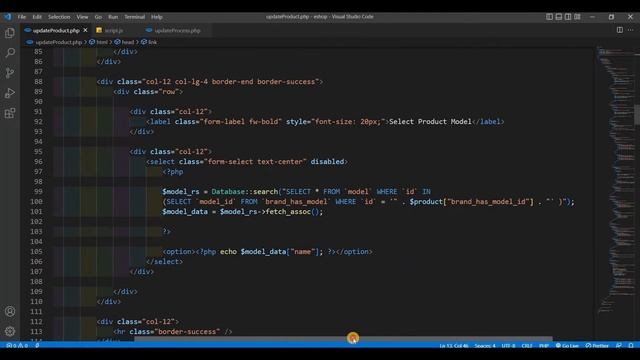Click line number 105 in gutter
Screen dimensions: 640x360
[36, 251]
